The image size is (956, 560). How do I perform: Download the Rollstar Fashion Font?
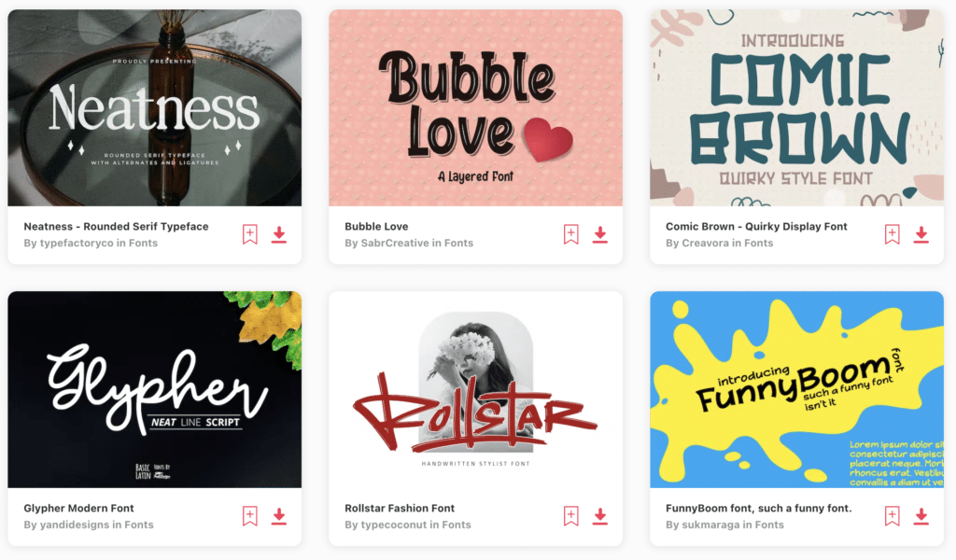point(600,516)
